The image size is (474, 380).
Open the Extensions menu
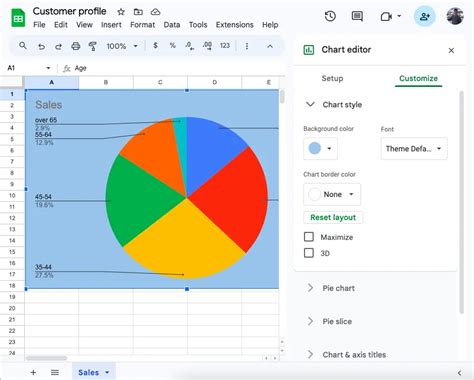tap(234, 25)
